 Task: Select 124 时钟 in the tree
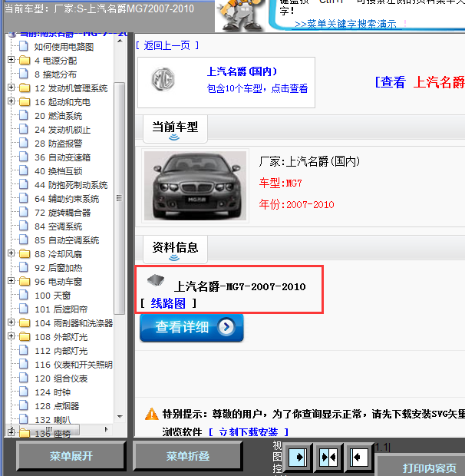click(52, 392)
